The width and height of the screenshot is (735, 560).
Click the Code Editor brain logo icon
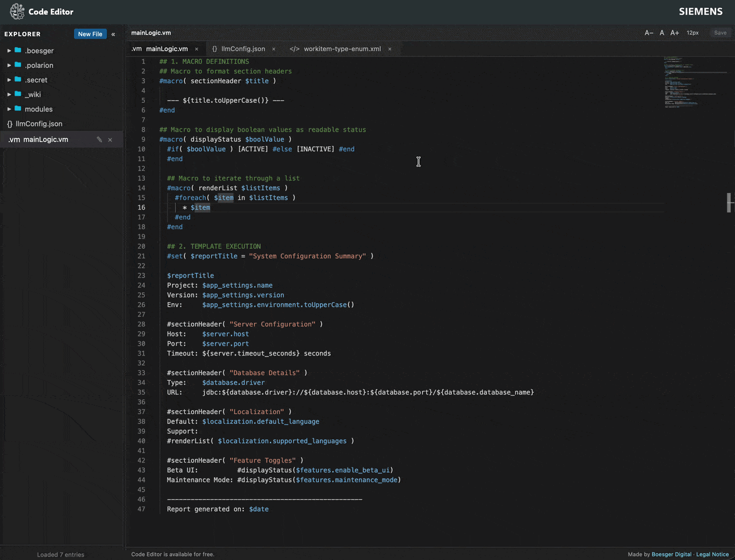[17, 11]
